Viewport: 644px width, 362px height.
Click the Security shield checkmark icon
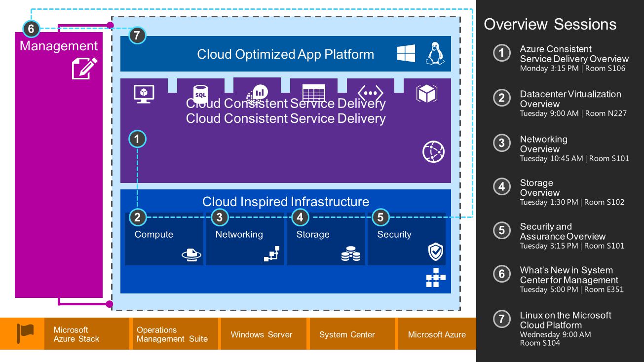tap(436, 252)
